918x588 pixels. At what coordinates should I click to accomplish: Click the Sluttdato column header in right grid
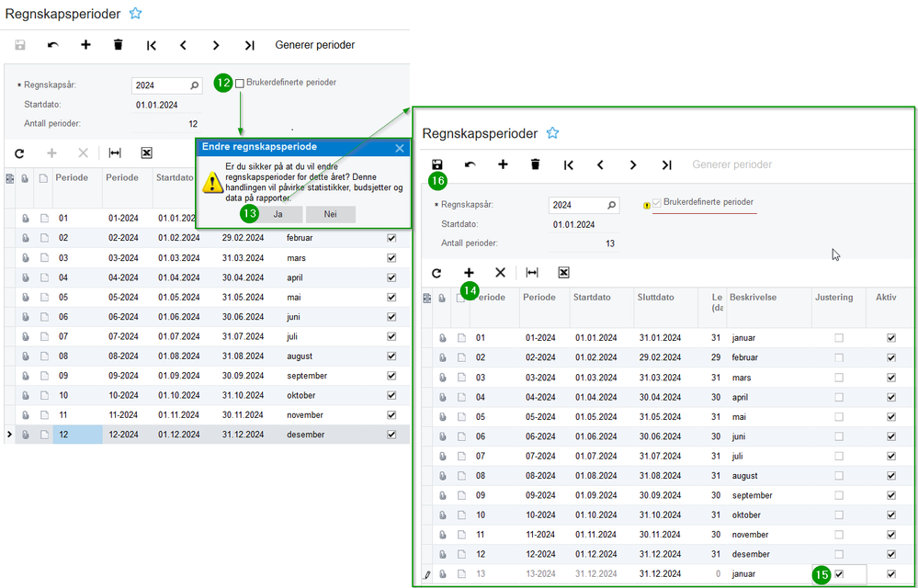pos(657,298)
